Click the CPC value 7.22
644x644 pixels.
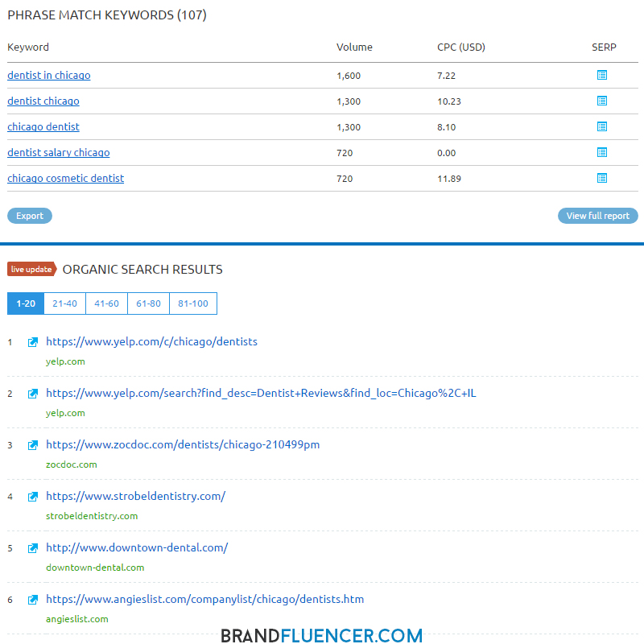(446, 76)
